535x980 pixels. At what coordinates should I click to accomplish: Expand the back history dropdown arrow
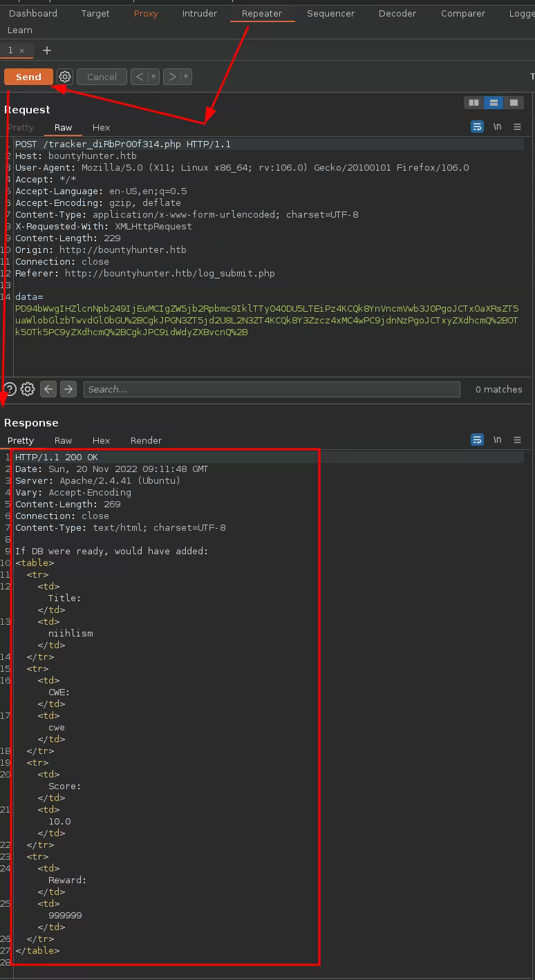tap(153, 77)
